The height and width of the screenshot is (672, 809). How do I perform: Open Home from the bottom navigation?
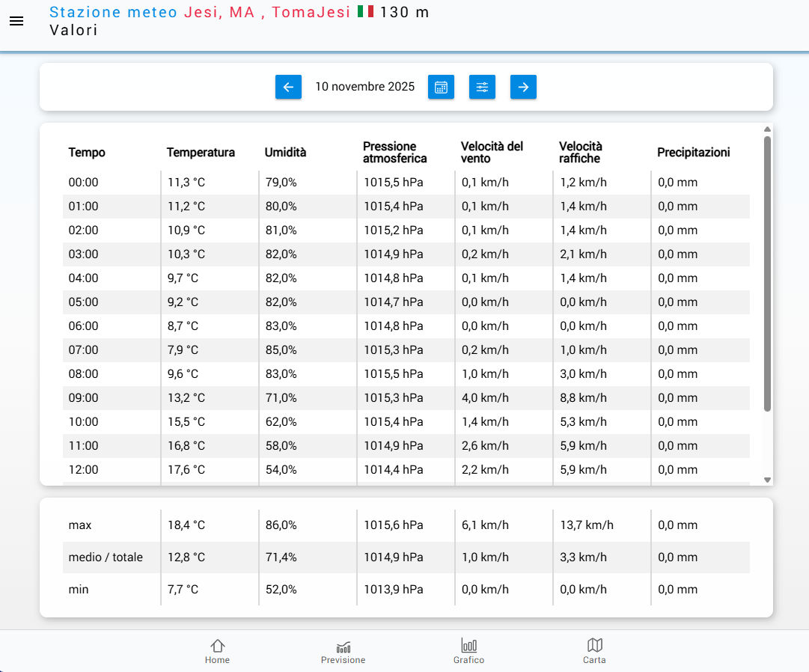(x=217, y=650)
